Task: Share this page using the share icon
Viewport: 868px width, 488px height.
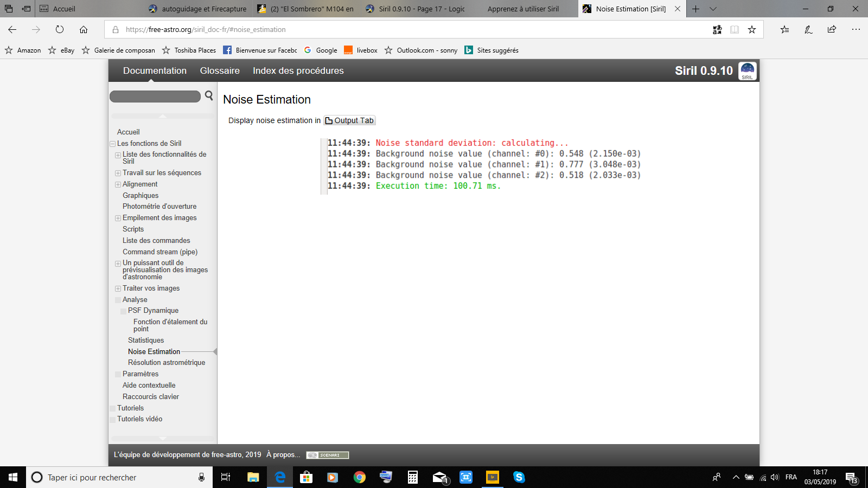Action: click(832, 30)
